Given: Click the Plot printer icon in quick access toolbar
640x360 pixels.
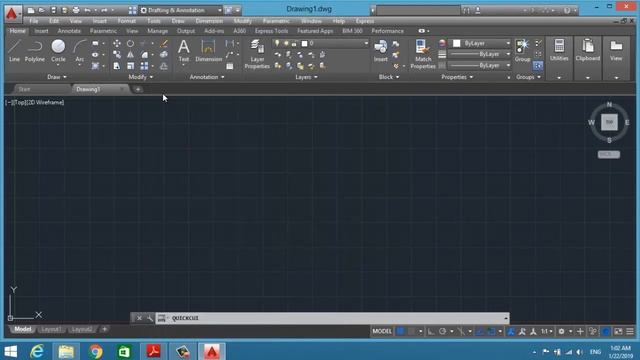Looking at the screenshot, I should coord(76,10).
